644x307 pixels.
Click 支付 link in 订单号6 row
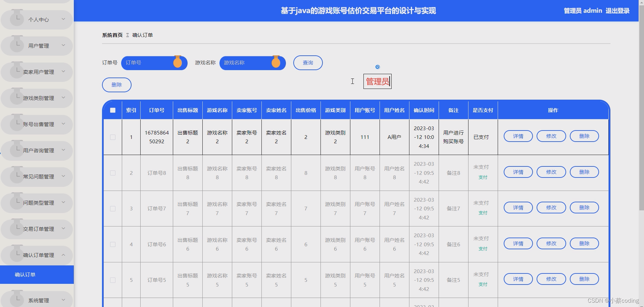483,249
